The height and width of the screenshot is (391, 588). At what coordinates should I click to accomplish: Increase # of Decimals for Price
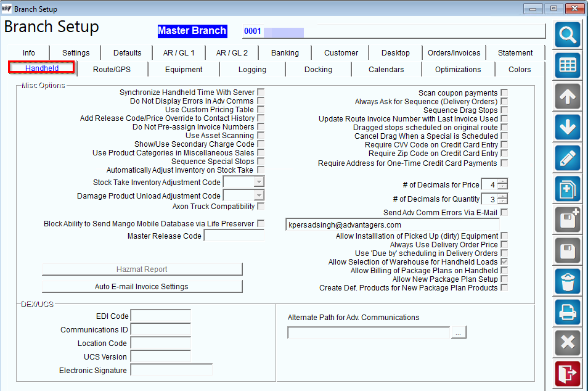[502, 181]
